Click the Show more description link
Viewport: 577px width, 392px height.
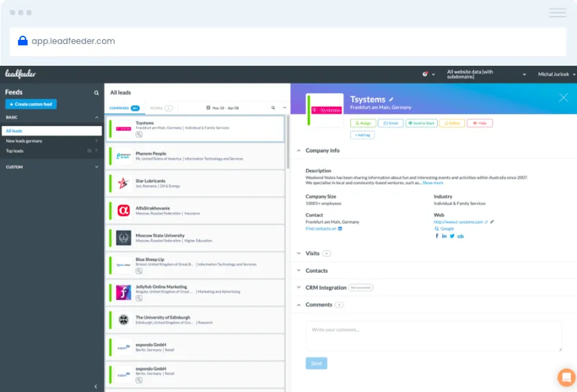click(433, 183)
